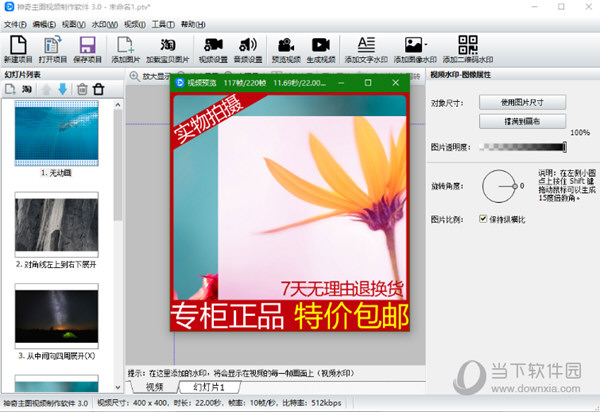600x412 pixels.
Task: Add an image watermark (添加图像水印)
Action: pos(415,49)
